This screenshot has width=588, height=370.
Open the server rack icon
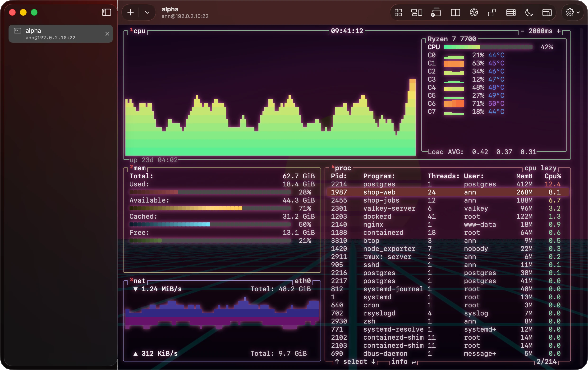point(511,13)
